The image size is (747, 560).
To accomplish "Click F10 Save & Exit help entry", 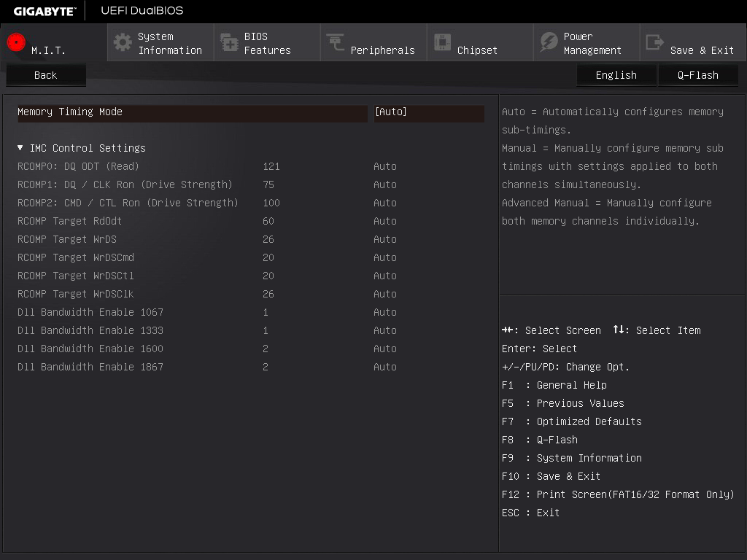I will tap(551, 476).
